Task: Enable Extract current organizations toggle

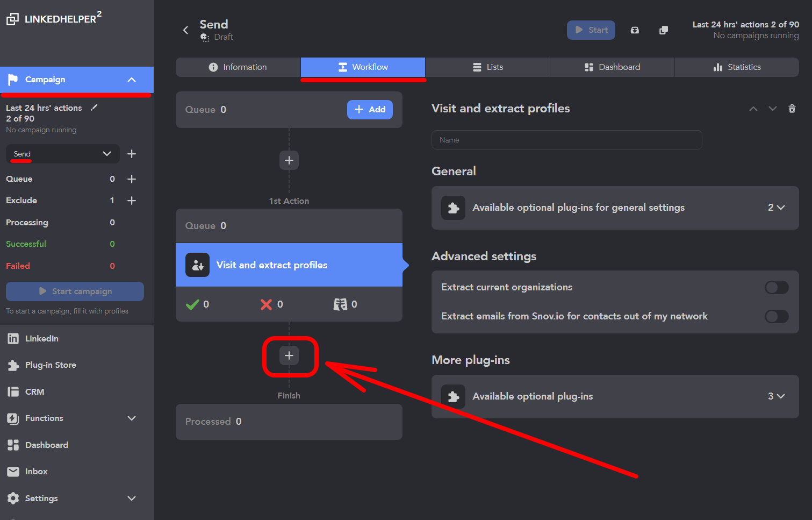Action: click(776, 287)
